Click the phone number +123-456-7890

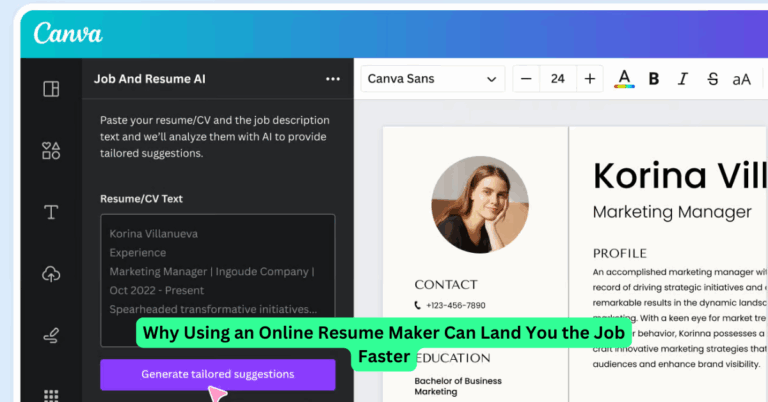pos(456,306)
